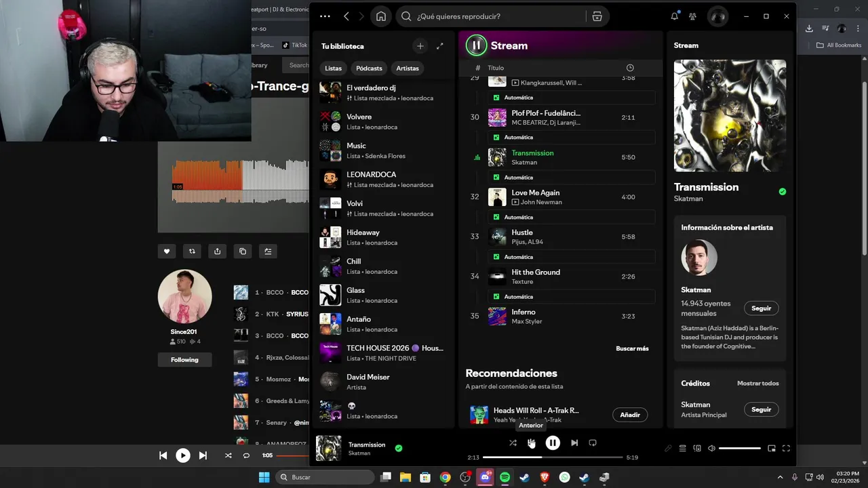This screenshot has height=488, width=868.
Task: Mute Spotify volume speaker icon
Action: click(x=711, y=448)
